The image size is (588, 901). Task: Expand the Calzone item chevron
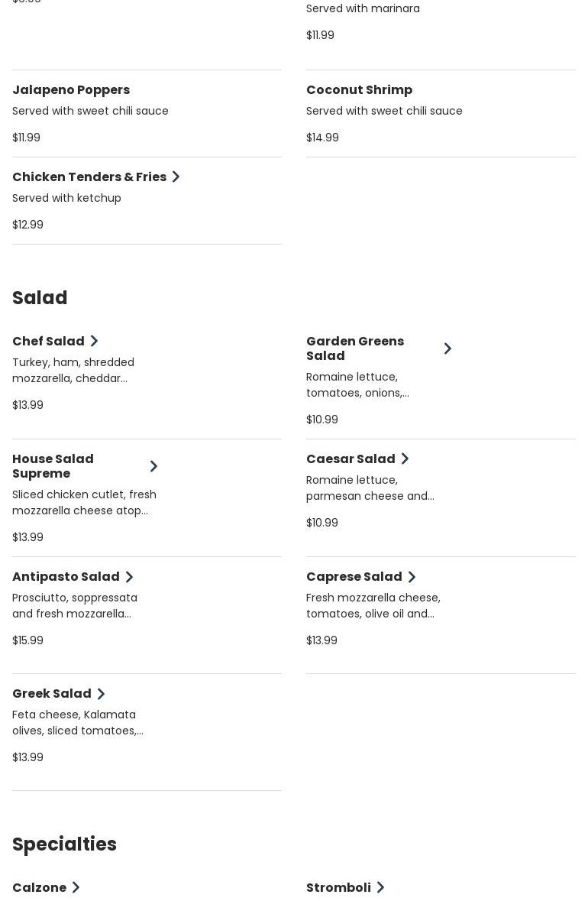click(x=76, y=887)
